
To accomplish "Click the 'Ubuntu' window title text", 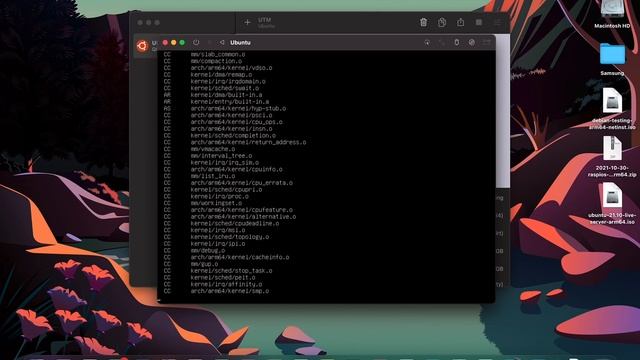I will 240,42.
